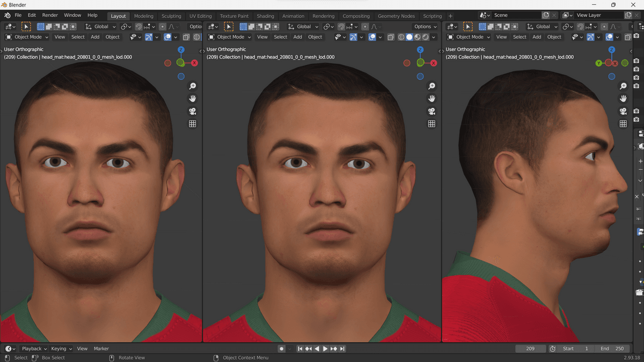Click the current frame field showing 209

[530, 349]
